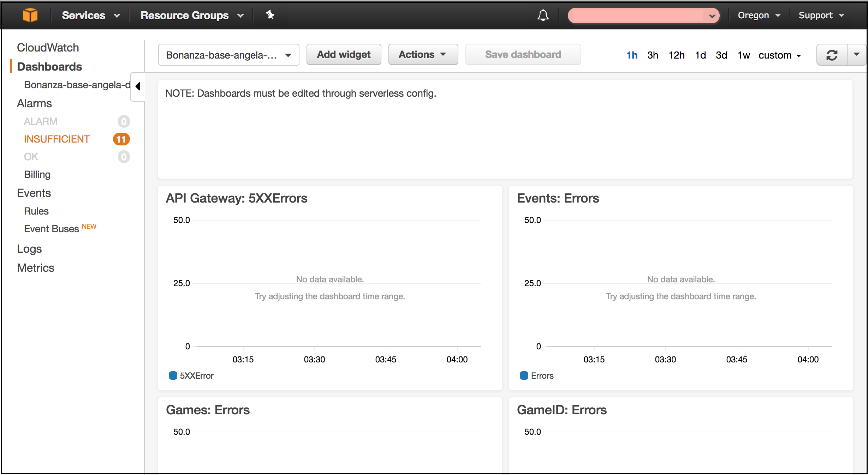Viewport: 868px width, 475px height.
Task: Collapse the CloudWatch sidebar panel
Action: click(x=138, y=86)
